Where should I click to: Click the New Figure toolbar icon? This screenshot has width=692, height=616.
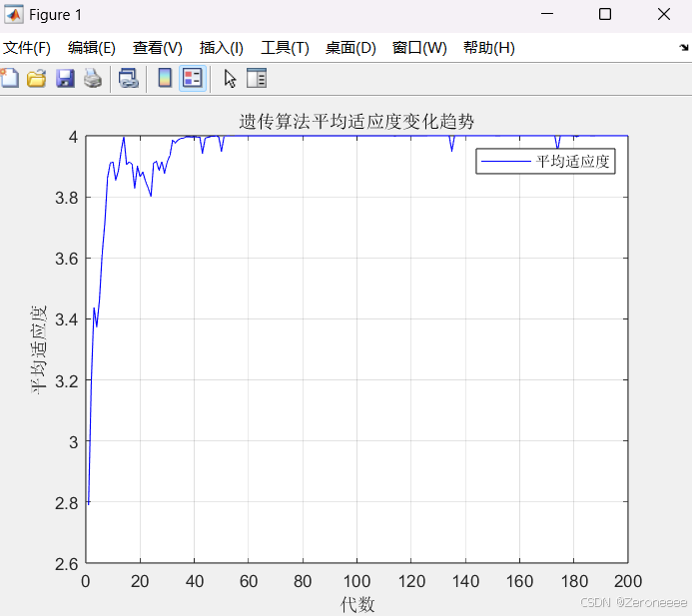click(10, 79)
